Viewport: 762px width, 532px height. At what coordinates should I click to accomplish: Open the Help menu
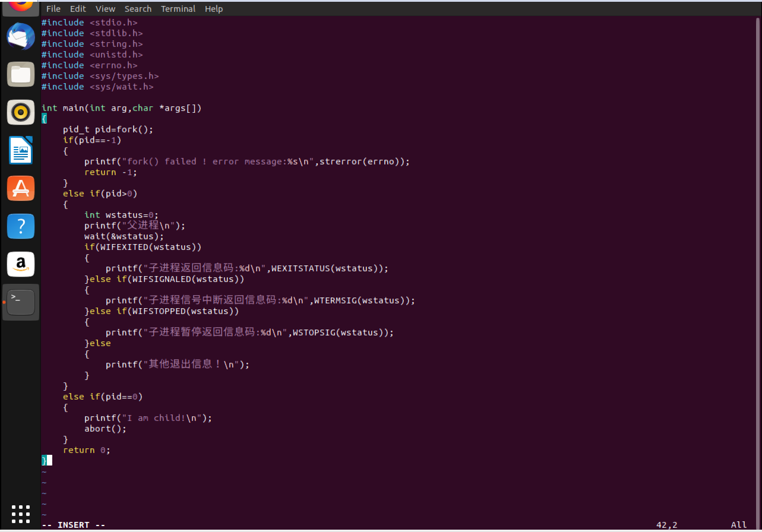(214, 9)
